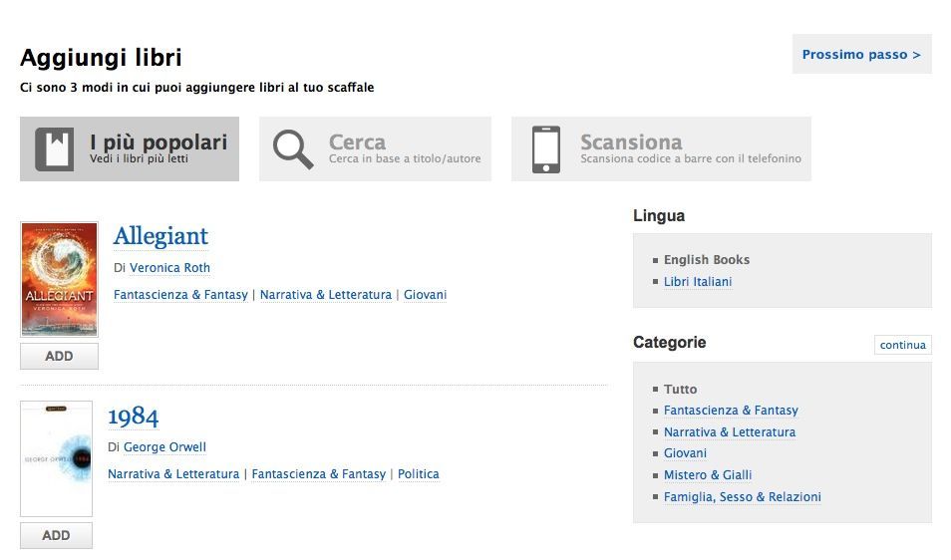The height and width of the screenshot is (560, 951).
Task: Go to Prossimo passo
Action: [861, 54]
